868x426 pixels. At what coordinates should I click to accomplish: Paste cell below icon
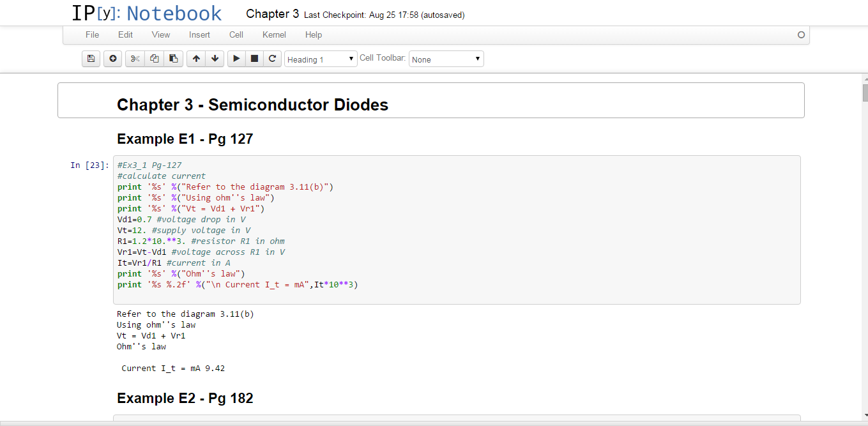173,59
